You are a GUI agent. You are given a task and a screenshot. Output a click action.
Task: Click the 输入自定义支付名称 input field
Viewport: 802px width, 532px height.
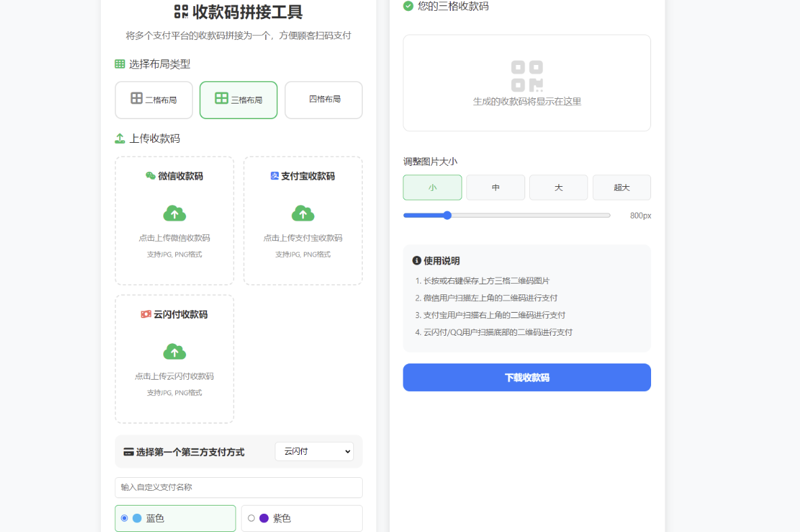[x=238, y=487]
